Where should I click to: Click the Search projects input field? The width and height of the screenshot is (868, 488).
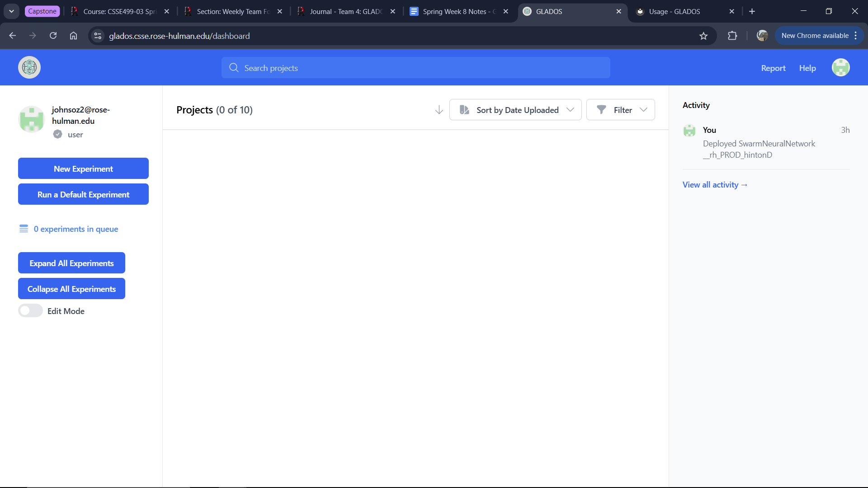coord(416,68)
